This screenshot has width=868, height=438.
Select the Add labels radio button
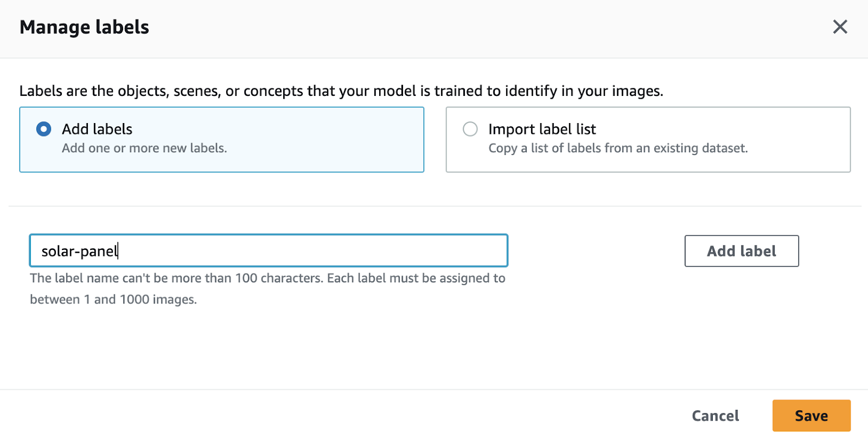click(x=43, y=129)
